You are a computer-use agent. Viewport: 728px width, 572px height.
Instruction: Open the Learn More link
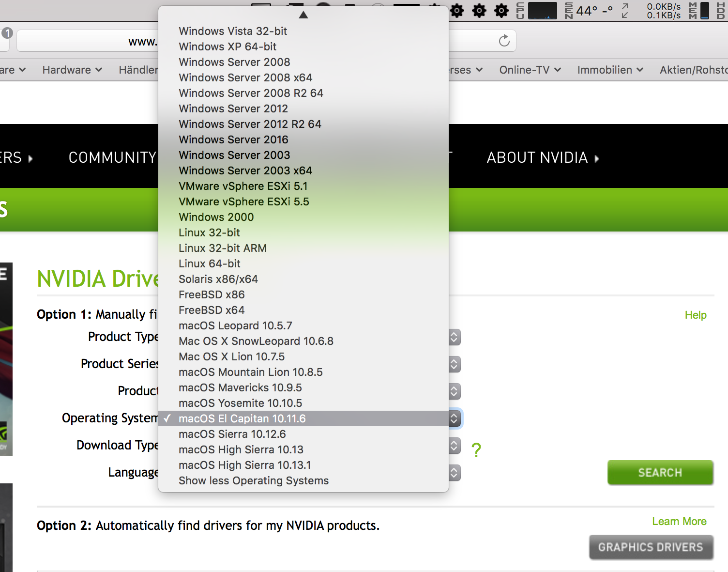[x=679, y=521]
